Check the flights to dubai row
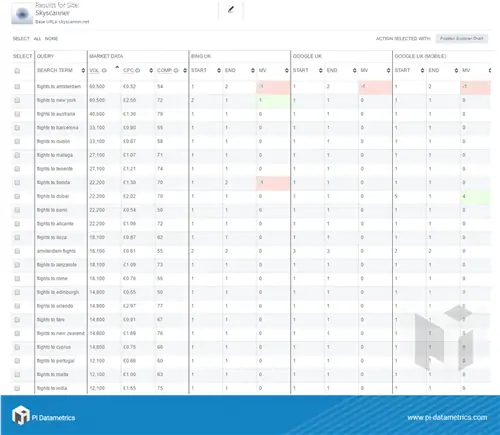Image resolution: width=500 pixels, height=435 pixels. tap(17, 196)
